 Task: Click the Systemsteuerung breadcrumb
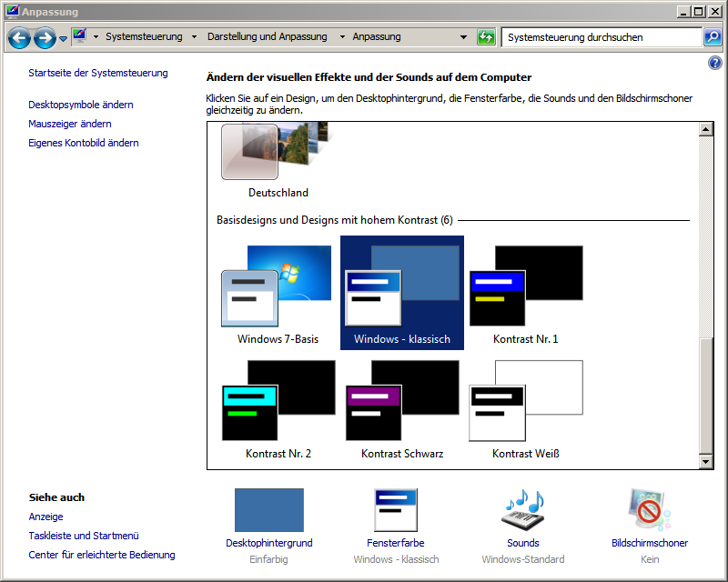(x=144, y=36)
